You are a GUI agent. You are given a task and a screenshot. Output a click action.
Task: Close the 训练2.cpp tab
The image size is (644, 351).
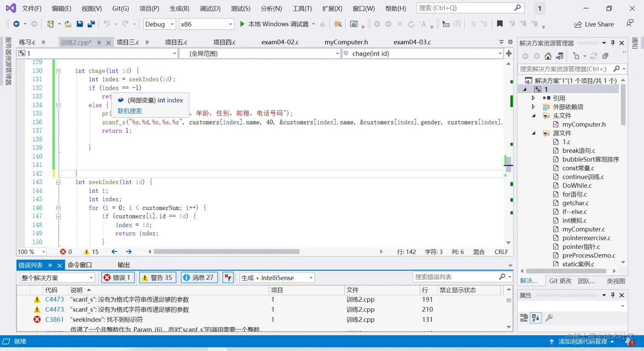pos(108,42)
